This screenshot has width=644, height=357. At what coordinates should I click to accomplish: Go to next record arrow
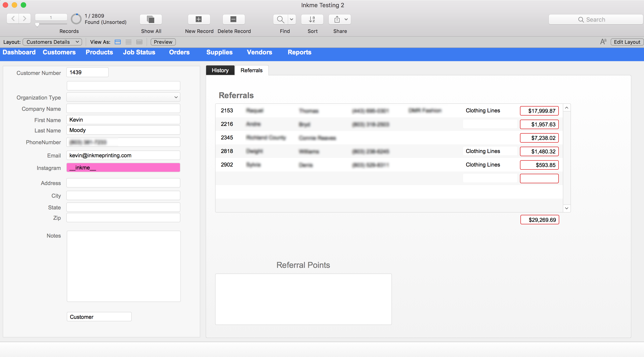25,19
